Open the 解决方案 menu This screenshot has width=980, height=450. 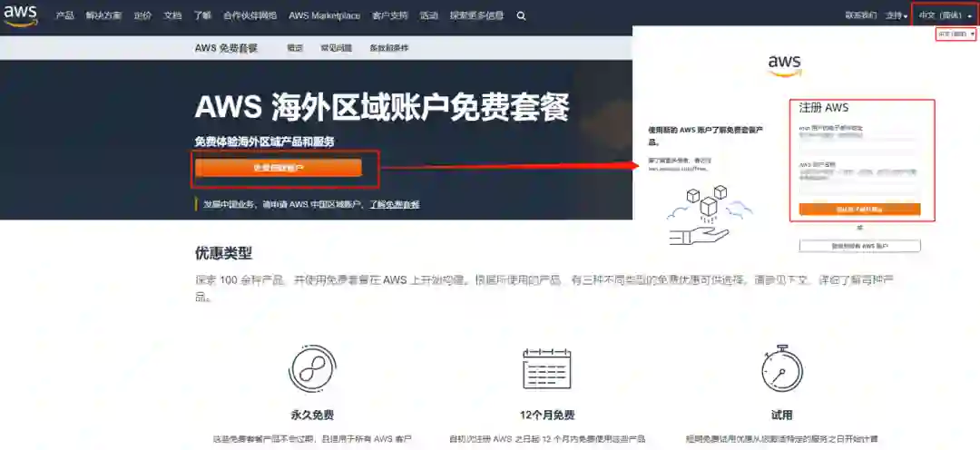[103, 15]
